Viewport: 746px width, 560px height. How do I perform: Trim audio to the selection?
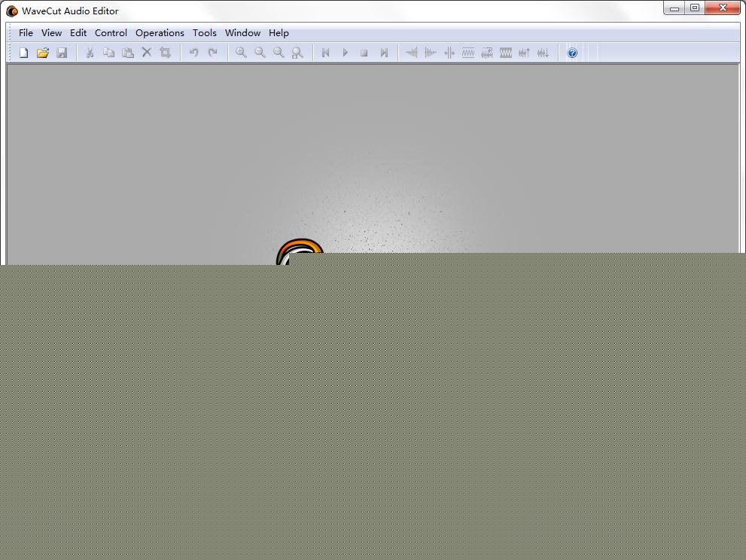pyautogui.click(x=165, y=53)
